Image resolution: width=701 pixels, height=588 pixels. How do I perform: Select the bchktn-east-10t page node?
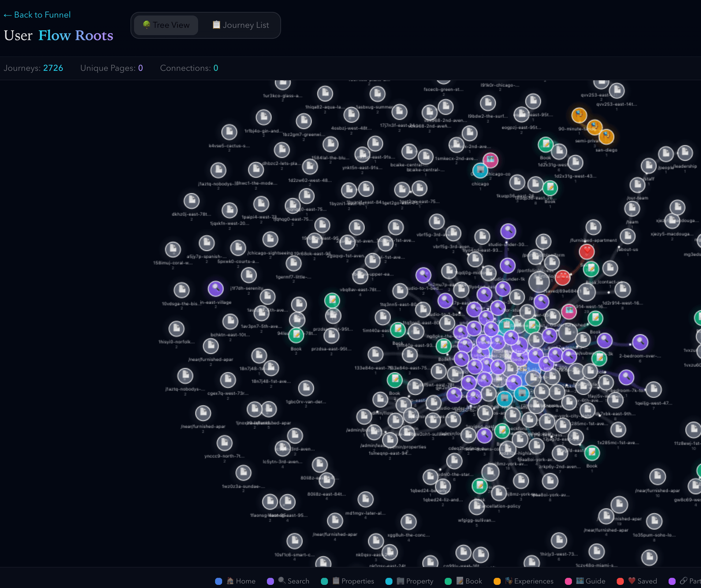(x=230, y=322)
